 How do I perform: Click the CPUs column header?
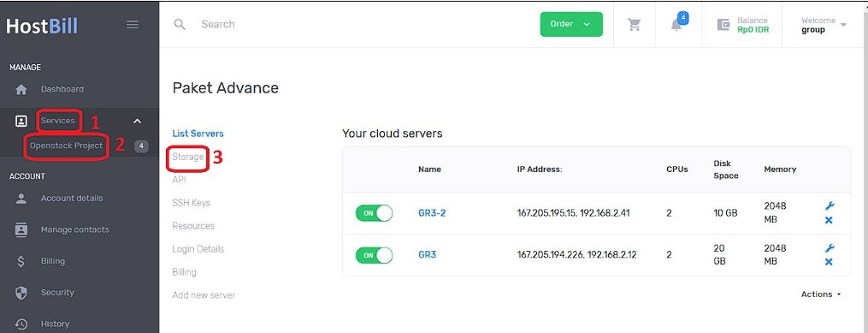click(677, 169)
